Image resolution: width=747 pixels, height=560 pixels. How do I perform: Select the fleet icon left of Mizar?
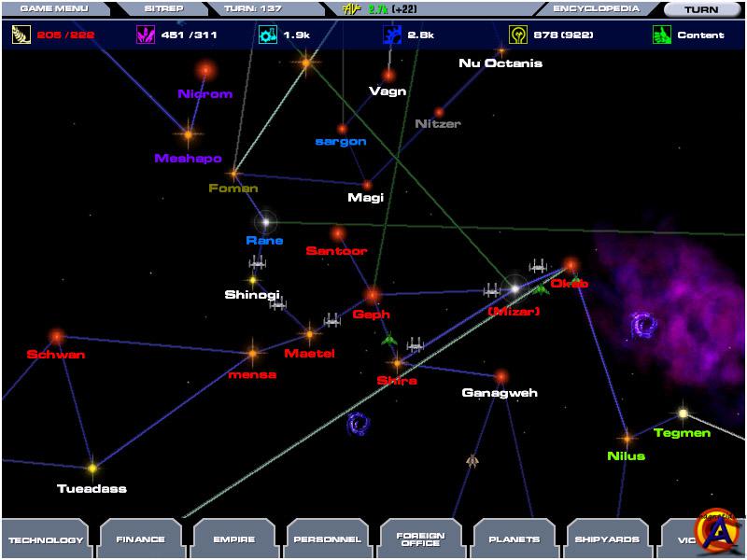tap(492, 290)
